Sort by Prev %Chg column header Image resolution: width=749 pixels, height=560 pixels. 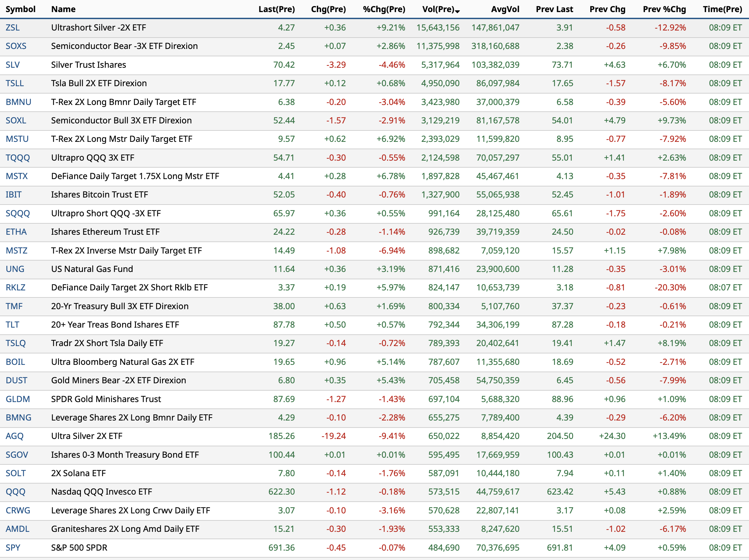click(x=664, y=9)
